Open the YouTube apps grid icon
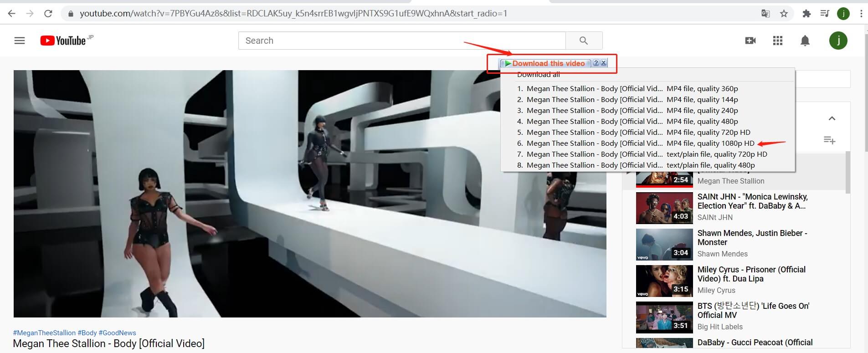868x353 pixels. coord(778,41)
